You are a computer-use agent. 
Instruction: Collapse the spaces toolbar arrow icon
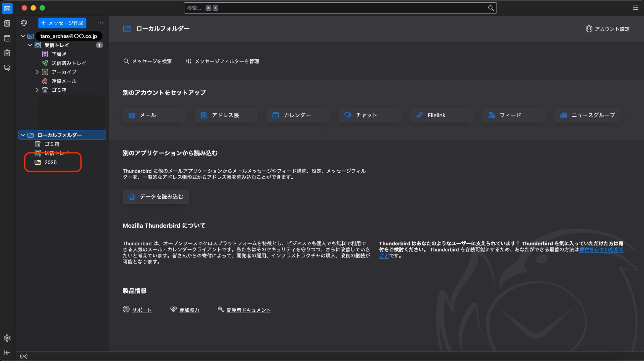(x=7, y=352)
